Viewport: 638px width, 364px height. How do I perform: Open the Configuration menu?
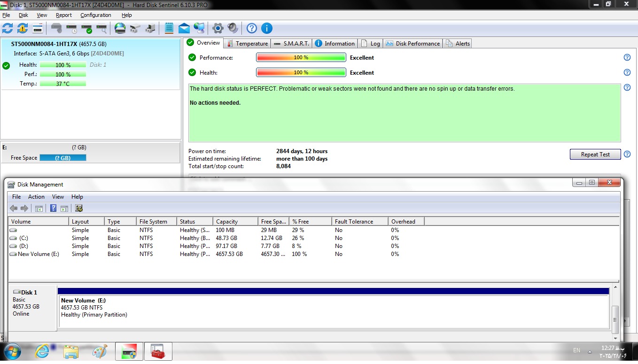96,15
